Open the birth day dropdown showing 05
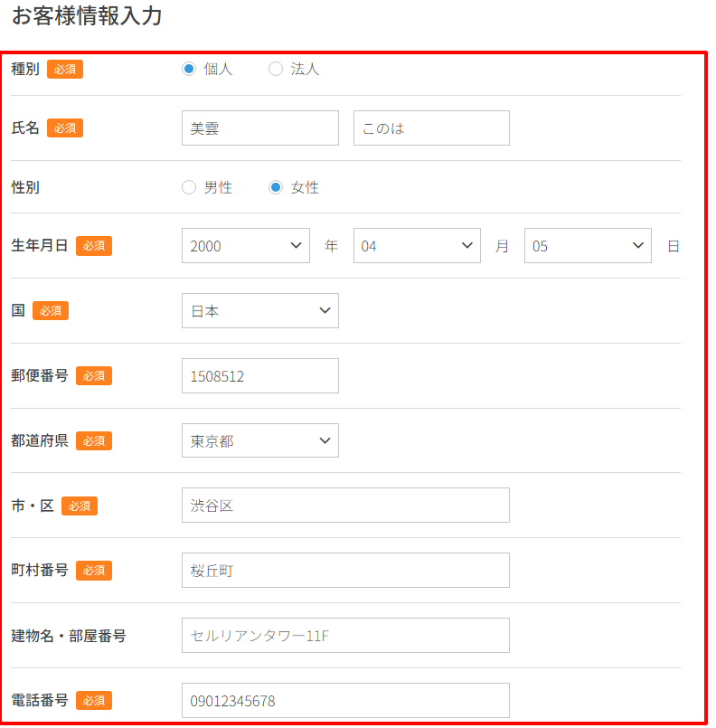716x728 pixels. (x=588, y=246)
